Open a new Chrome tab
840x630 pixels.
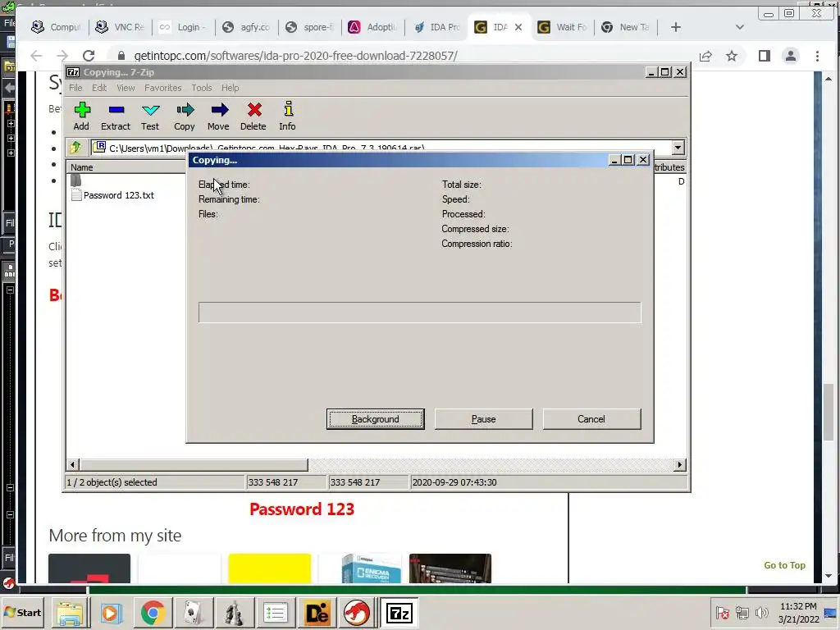tap(676, 27)
